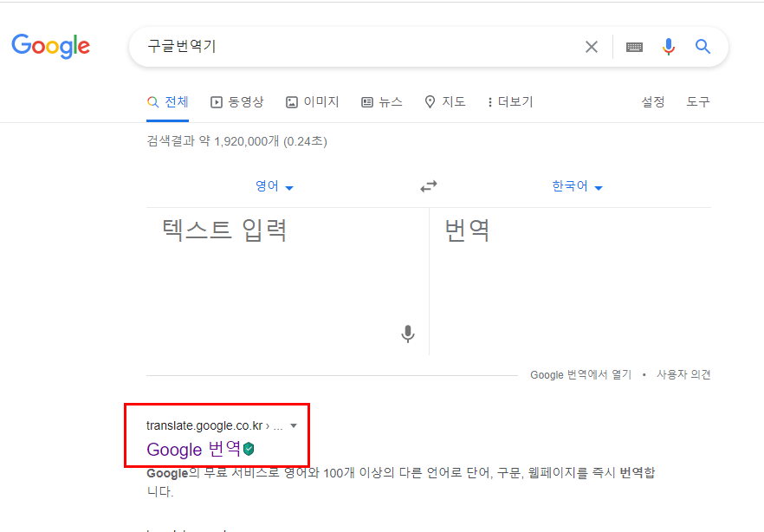Click the blue magnifier search button

click(702, 46)
